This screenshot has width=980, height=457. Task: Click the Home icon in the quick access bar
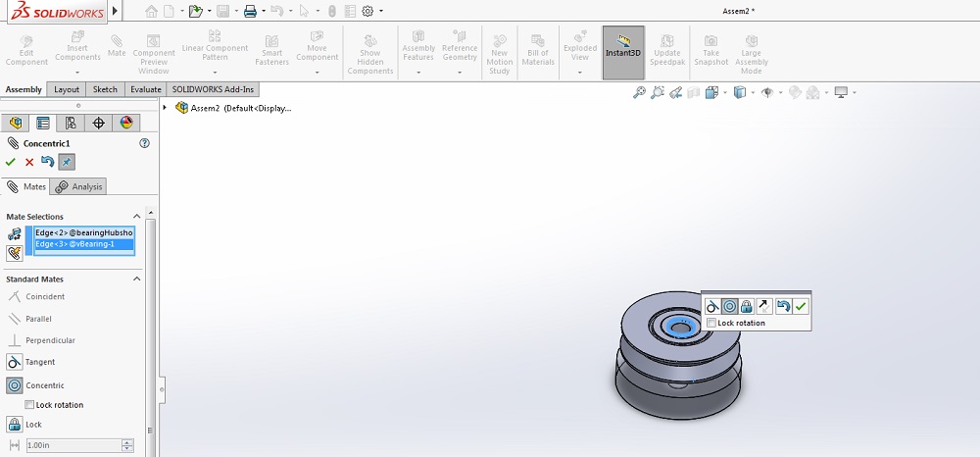[x=151, y=11]
